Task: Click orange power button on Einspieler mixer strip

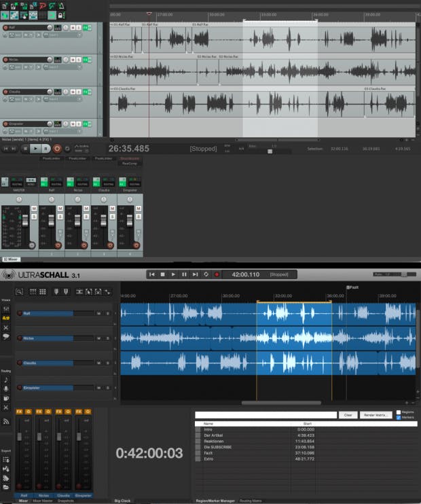Action: (88, 412)
